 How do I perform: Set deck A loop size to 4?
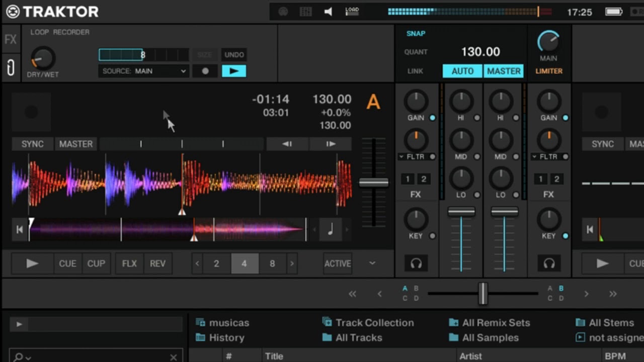tap(245, 263)
